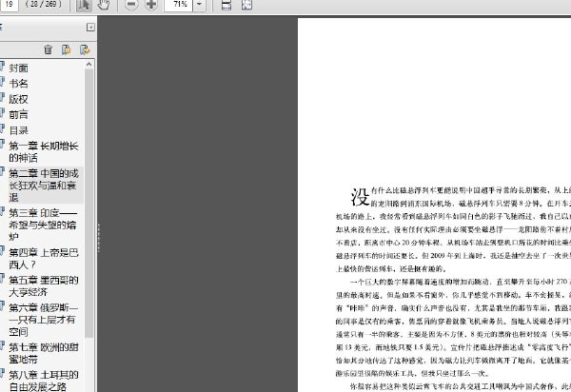This screenshot has width=571, height=392.
Task: Go to 第一章 长期增长的神话
Action: point(44,152)
